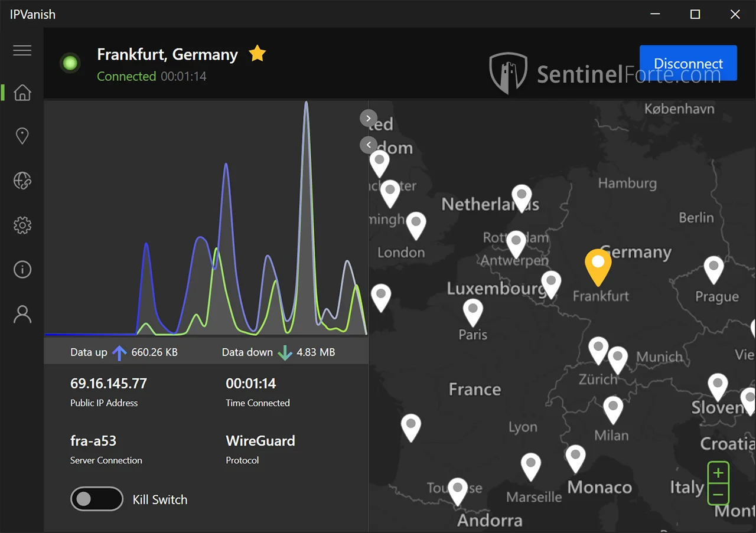Open the hamburger menu in sidebar
This screenshot has height=533, width=756.
[22, 50]
